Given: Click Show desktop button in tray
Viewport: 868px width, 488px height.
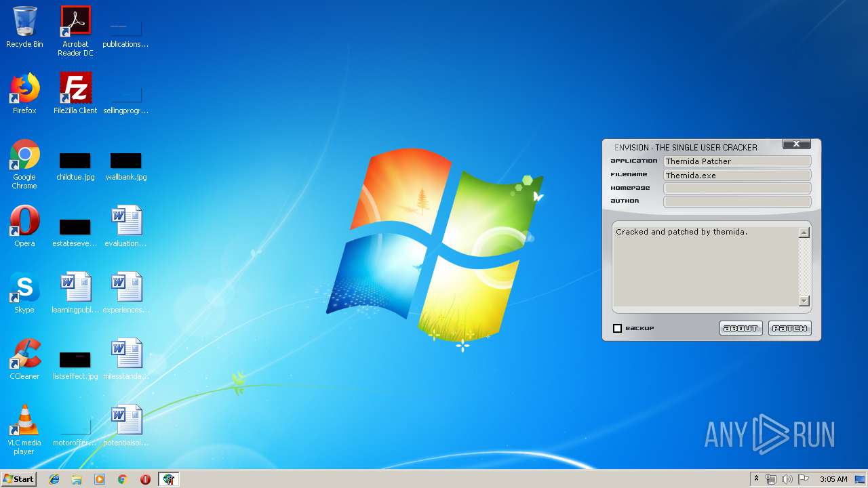Looking at the screenshot, I should point(861,479).
